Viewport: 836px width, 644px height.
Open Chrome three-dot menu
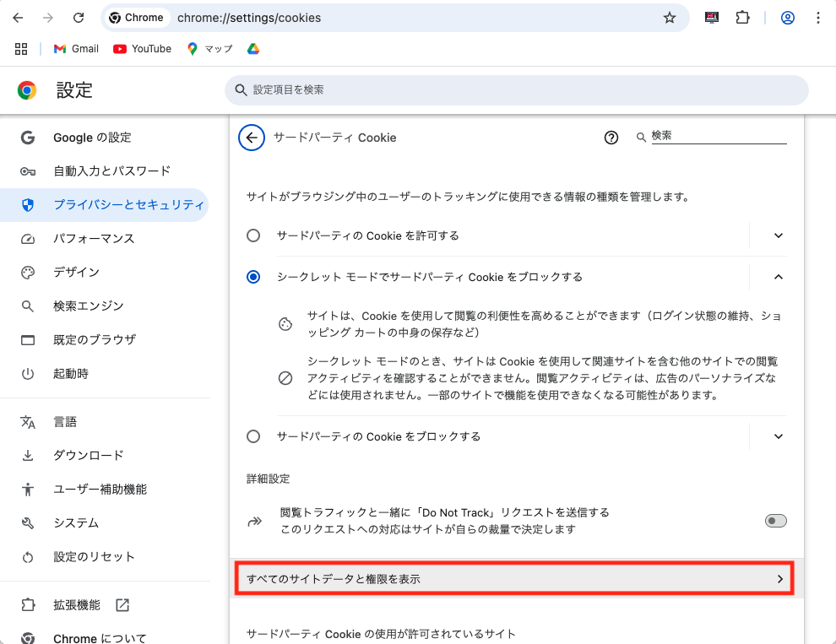tap(818, 18)
